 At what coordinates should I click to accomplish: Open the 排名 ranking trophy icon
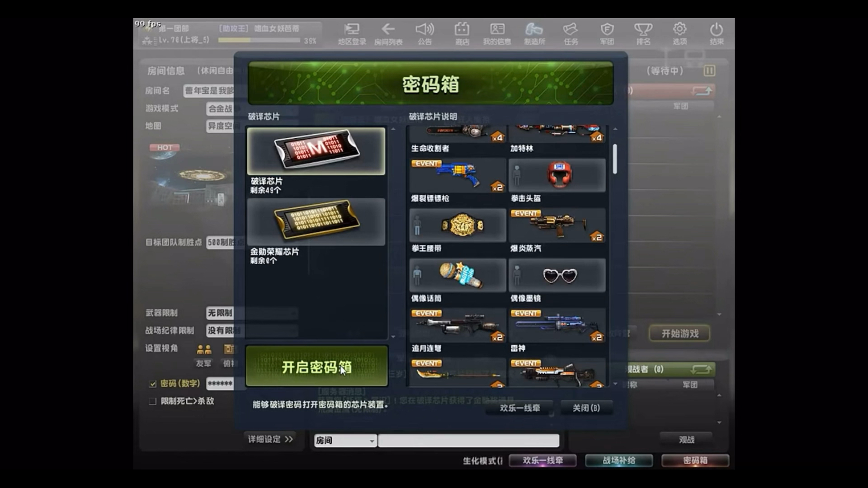[643, 34]
